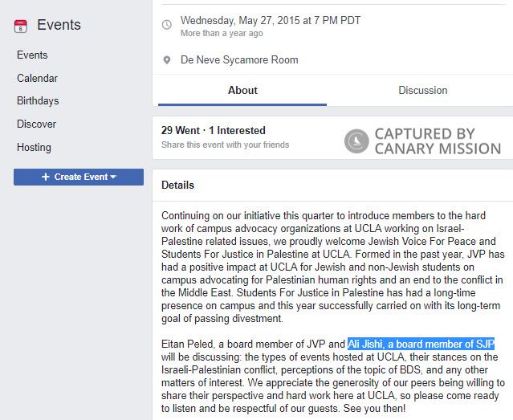Click the red Events calendar icon
Screen dimensions: 513x420
pyautogui.click(x=21, y=27)
